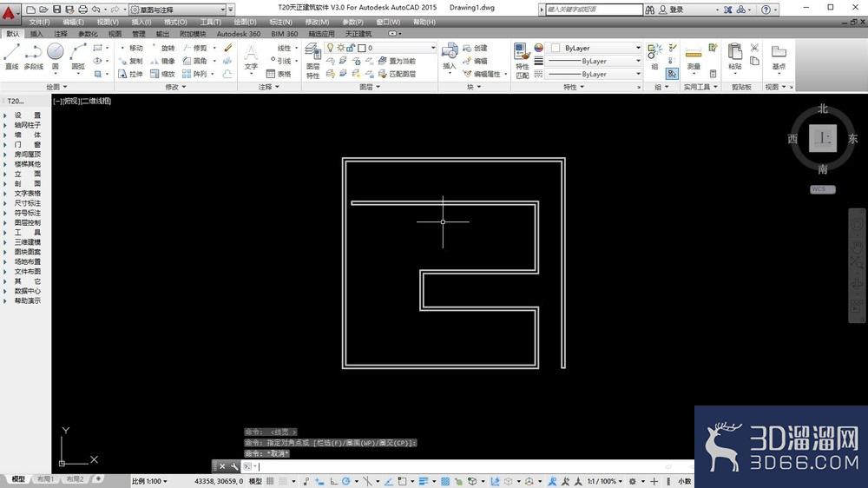Select the Polyline (多段线) tool
The width and height of the screenshot is (868, 488).
coord(33,56)
